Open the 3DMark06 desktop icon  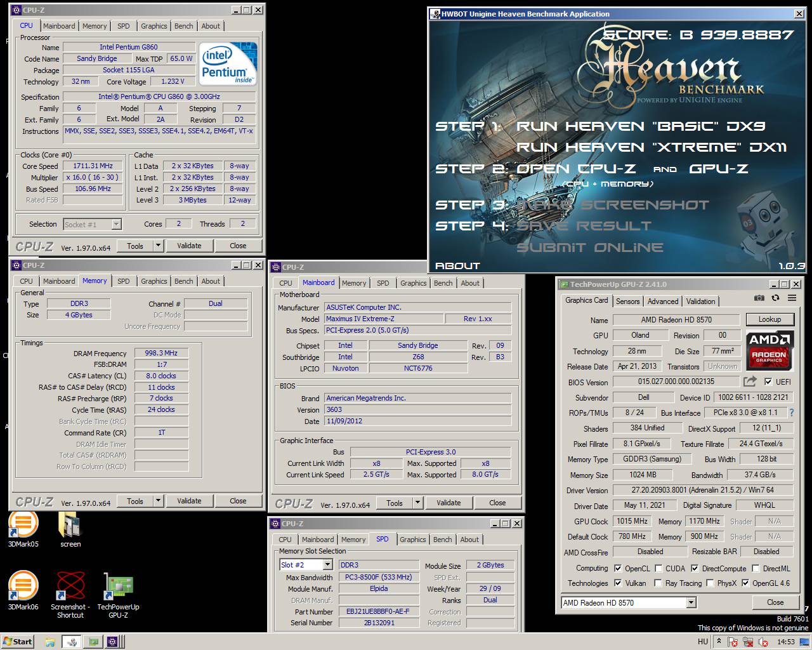click(x=23, y=592)
